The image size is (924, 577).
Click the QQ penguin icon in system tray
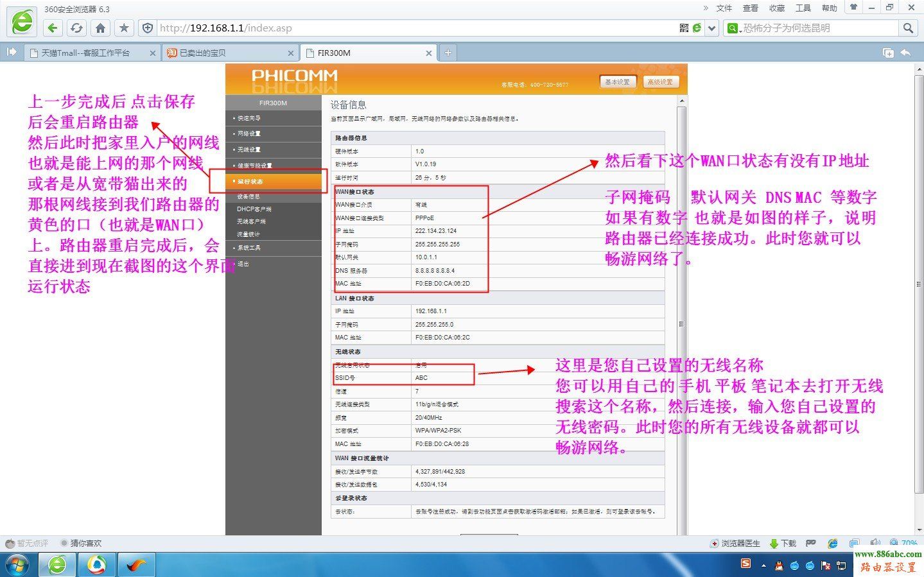click(778, 565)
